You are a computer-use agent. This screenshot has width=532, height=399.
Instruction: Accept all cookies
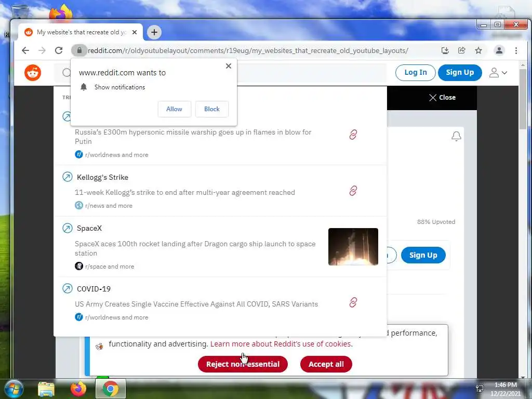click(x=326, y=364)
